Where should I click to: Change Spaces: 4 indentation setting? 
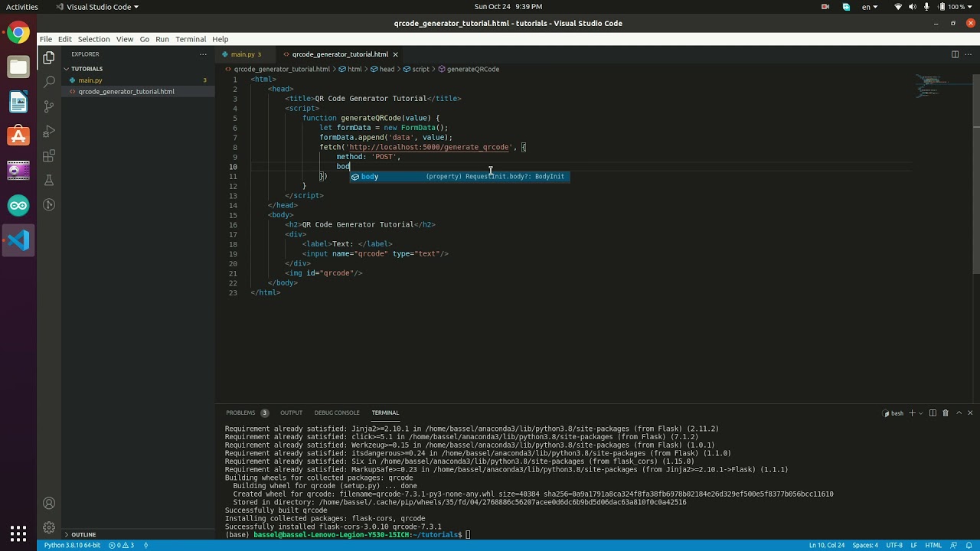(x=865, y=545)
